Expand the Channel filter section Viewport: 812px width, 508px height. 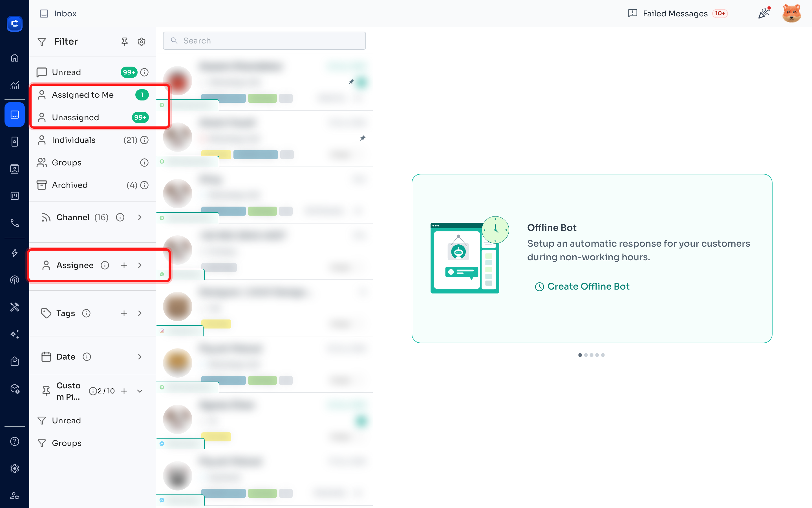point(140,217)
